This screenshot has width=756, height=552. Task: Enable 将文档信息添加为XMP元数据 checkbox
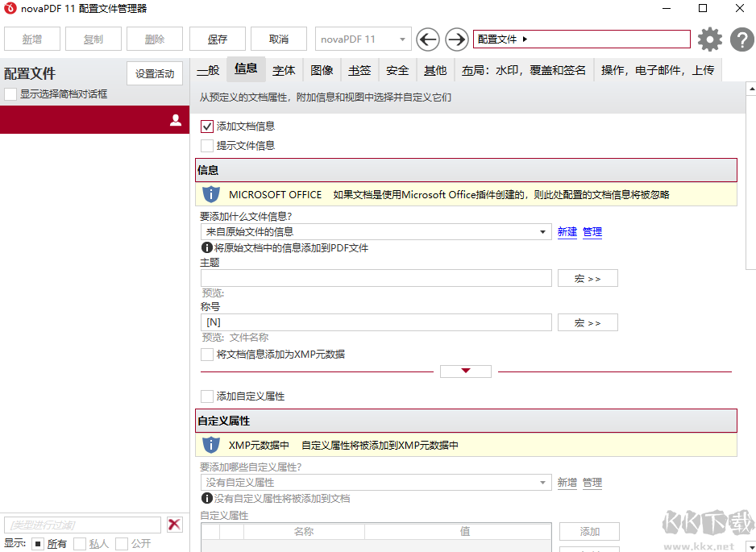pyautogui.click(x=207, y=355)
